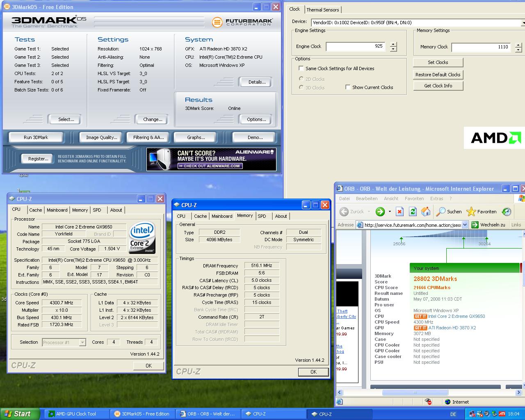This screenshot has height=420, width=525.
Task: Click the orange GET IT badge beside Intel Core 2
Action: pyautogui.click(x=420, y=316)
